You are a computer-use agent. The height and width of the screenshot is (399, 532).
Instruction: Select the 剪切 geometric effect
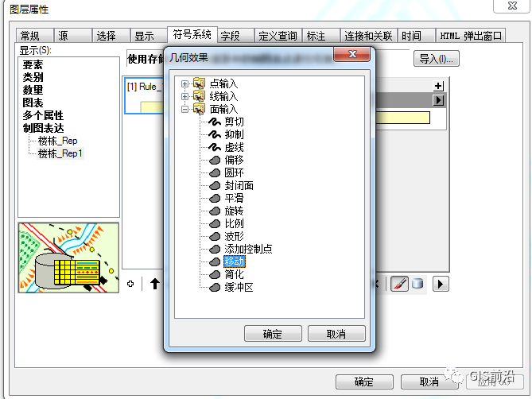[234, 122]
